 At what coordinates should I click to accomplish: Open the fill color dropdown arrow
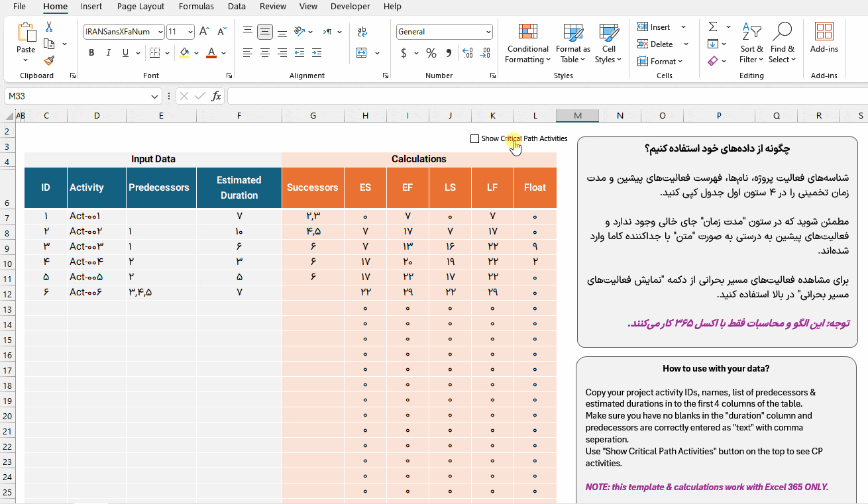(197, 53)
